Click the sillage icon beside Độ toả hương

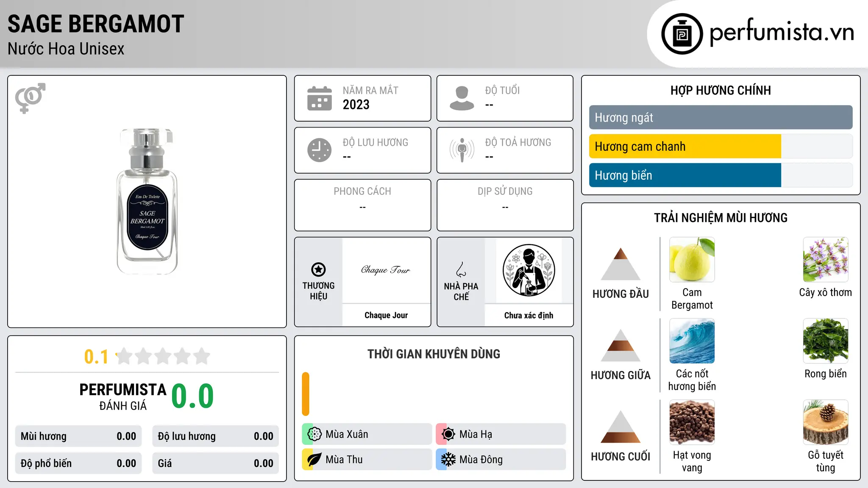click(462, 150)
